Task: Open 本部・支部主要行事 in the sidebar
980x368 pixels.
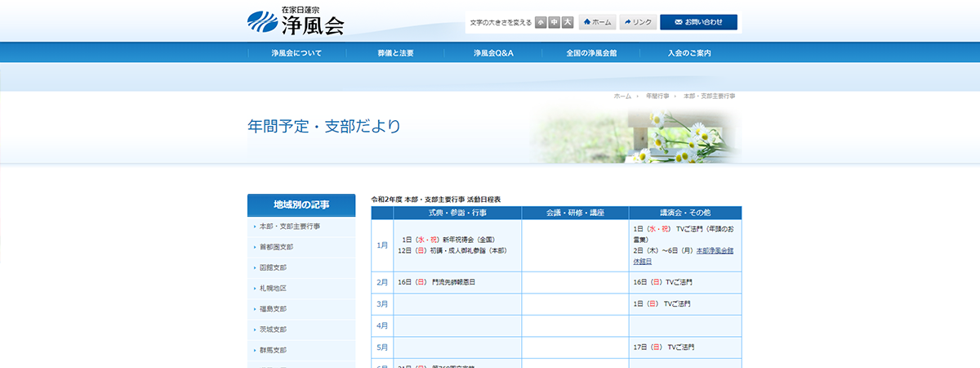Action: coord(289,227)
